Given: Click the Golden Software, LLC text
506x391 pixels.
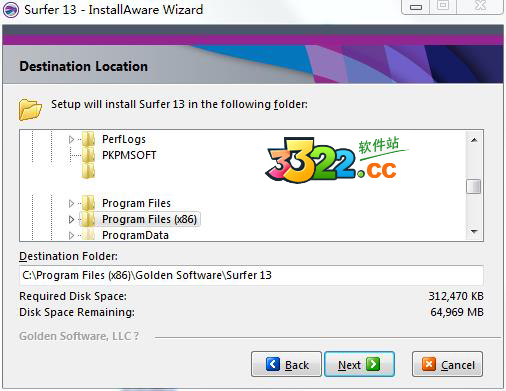Looking at the screenshot, I should (79, 336).
